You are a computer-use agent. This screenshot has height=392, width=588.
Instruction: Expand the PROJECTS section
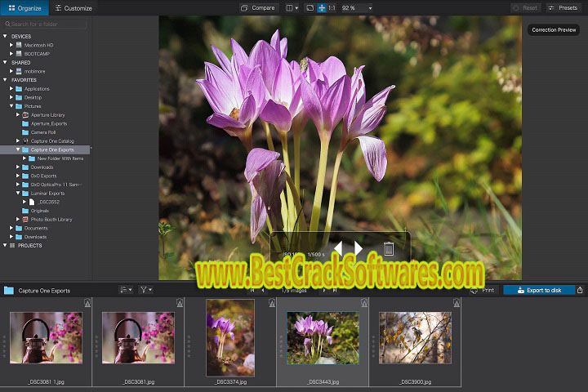(5, 245)
